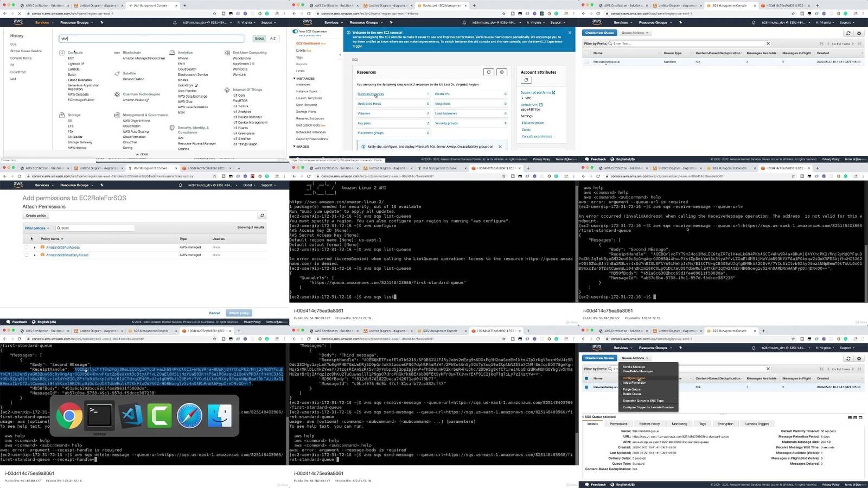
Task: Dismiss the new EC2 console welcome banner
Action: click(570, 33)
